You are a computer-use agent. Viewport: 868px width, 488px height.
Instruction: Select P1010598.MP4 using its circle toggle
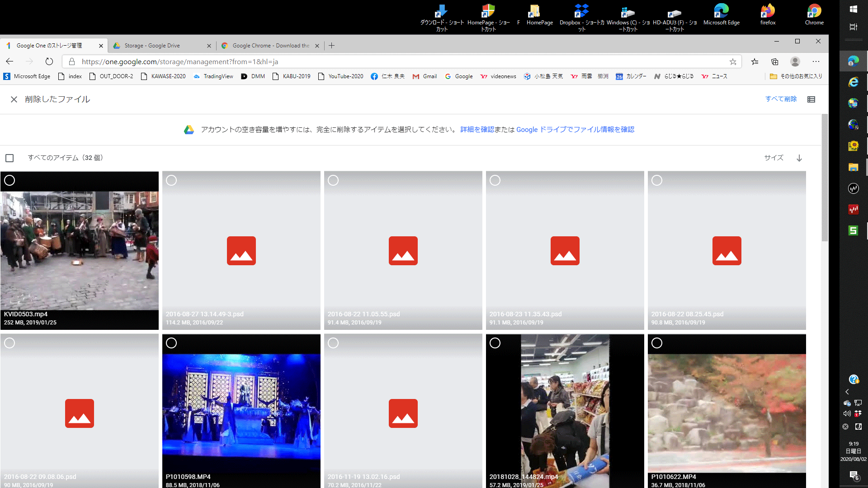pyautogui.click(x=171, y=343)
